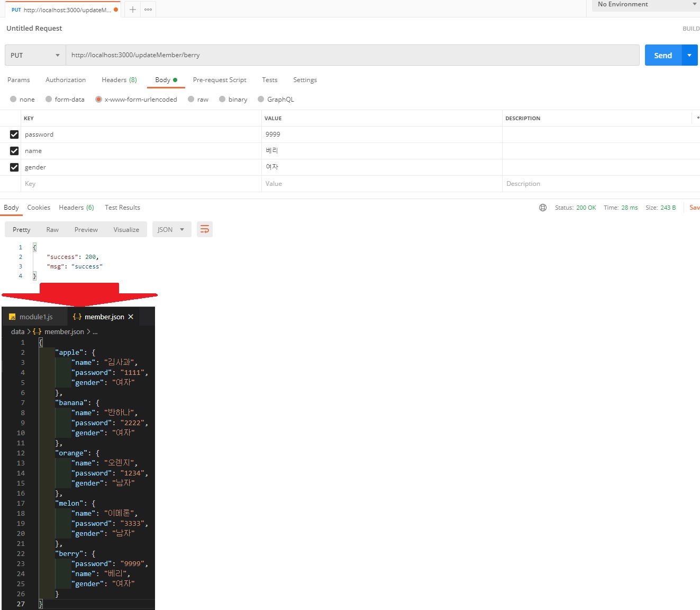This screenshot has width=700, height=610.
Task: Open the Authorization tab
Action: 66,80
